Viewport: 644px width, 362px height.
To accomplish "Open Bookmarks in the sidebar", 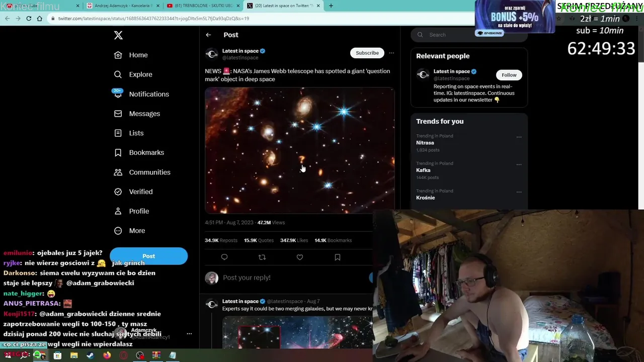I will (139, 152).
